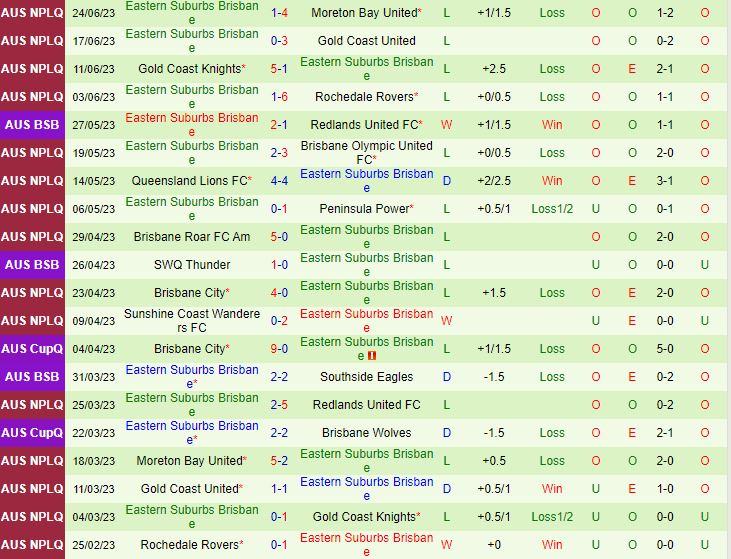Viewport: 731px width, 559px height.
Task: Open Gold Coast United in the 11/03/23 row
Action: click(x=189, y=489)
